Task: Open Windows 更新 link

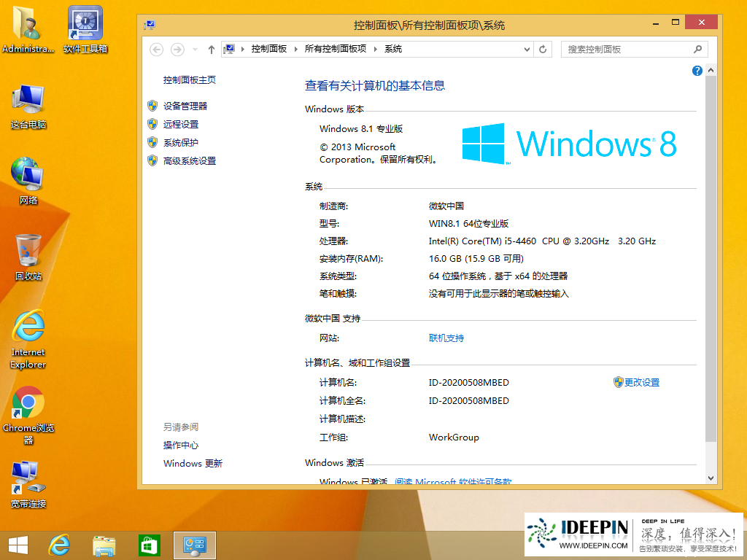Action: tap(193, 463)
